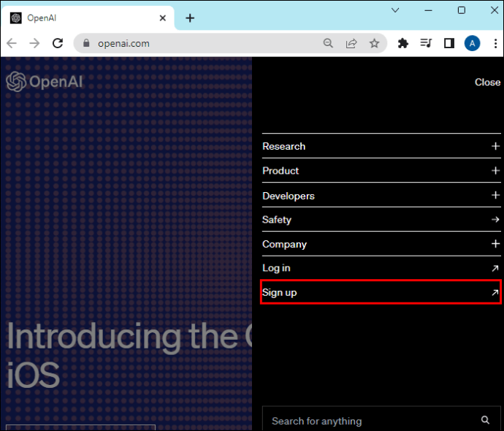Viewport: 504px width, 431px height.
Task: Bookmark this page with the star icon
Action: pyautogui.click(x=374, y=43)
